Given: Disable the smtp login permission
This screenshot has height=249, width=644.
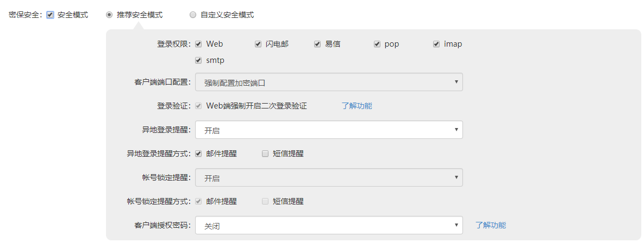Looking at the screenshot, I should click(199, 60).
